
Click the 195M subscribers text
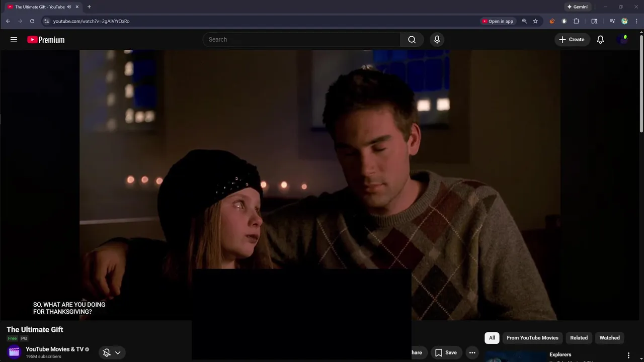pyautogui.click(x=43, y=356)
